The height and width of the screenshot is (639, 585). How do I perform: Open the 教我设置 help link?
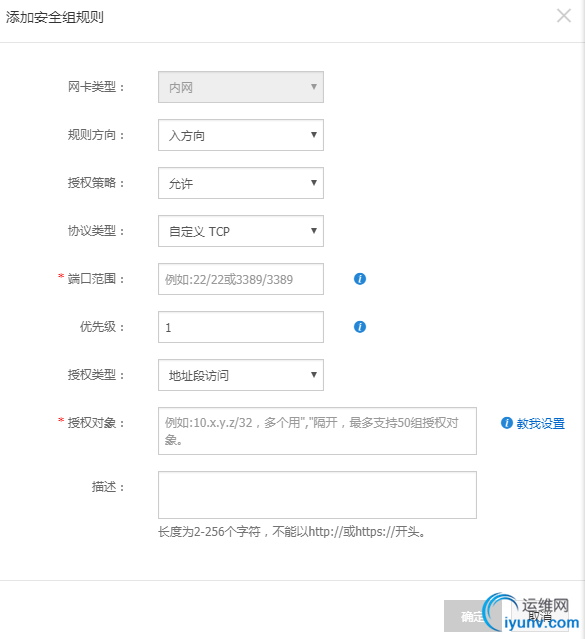(x=541, y=423)
